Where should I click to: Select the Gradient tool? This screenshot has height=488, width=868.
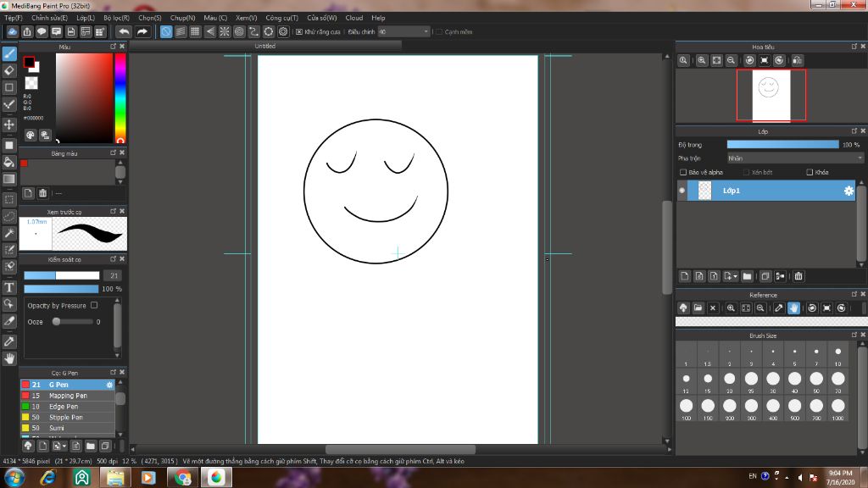(9, 179)
